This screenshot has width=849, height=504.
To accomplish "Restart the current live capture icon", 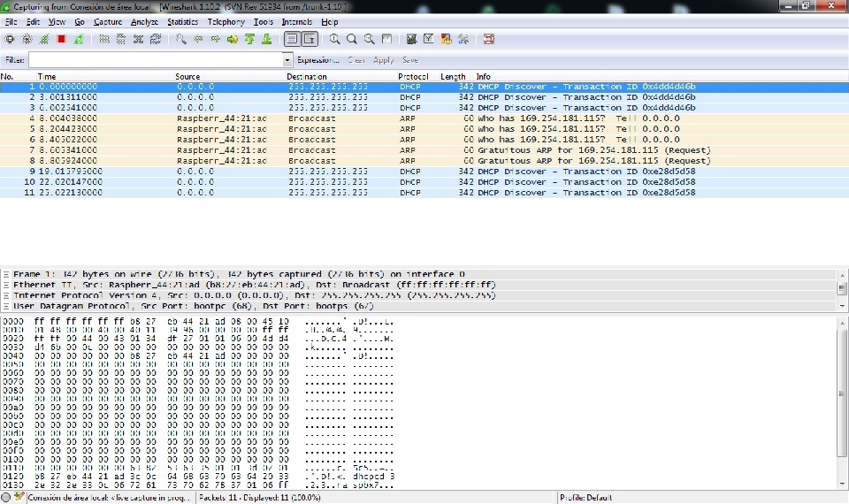I will pyautogui.click(x=79, y=39).
